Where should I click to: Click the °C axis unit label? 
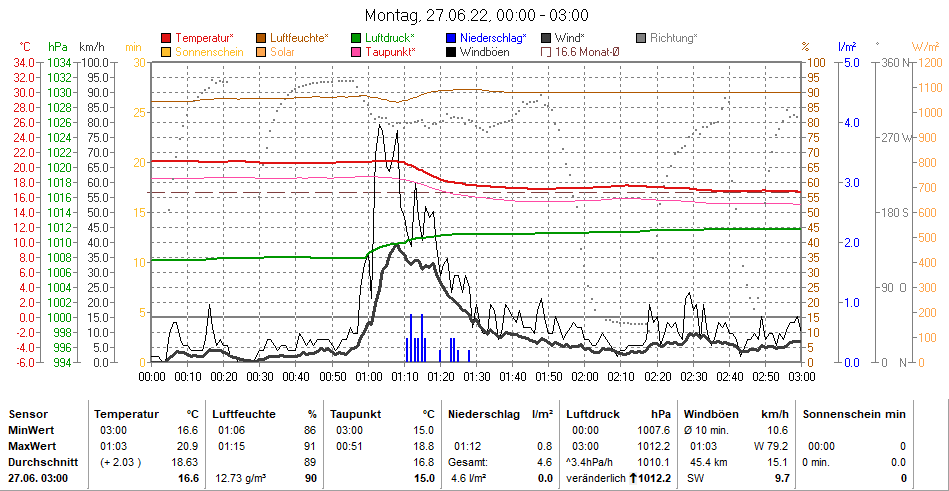tap(25, 47)
